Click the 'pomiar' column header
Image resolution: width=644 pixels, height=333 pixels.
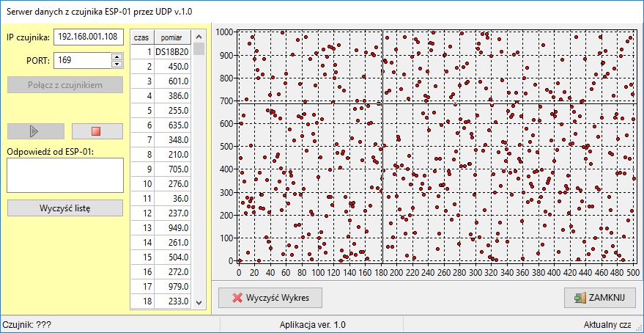(x=172, y=37)
